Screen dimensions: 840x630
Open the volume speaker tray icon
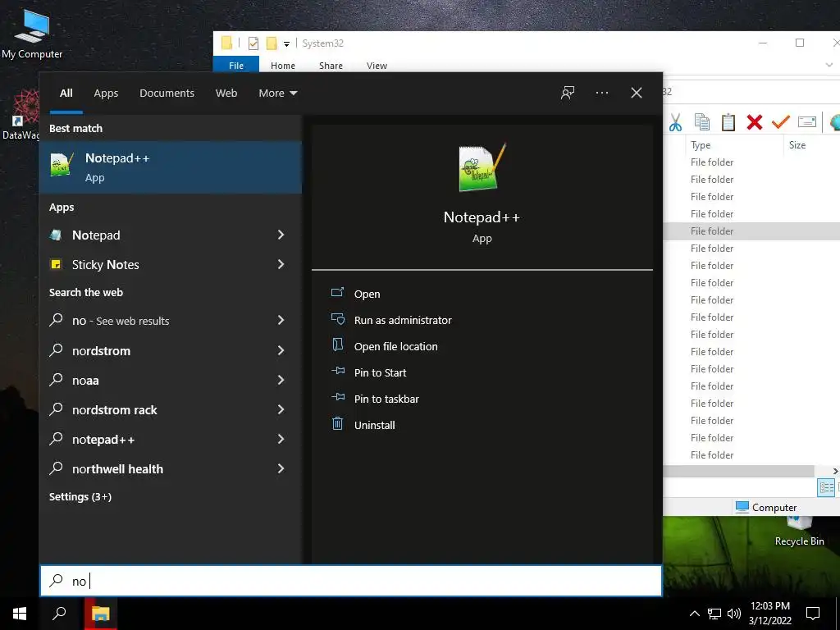coord(734,614)
